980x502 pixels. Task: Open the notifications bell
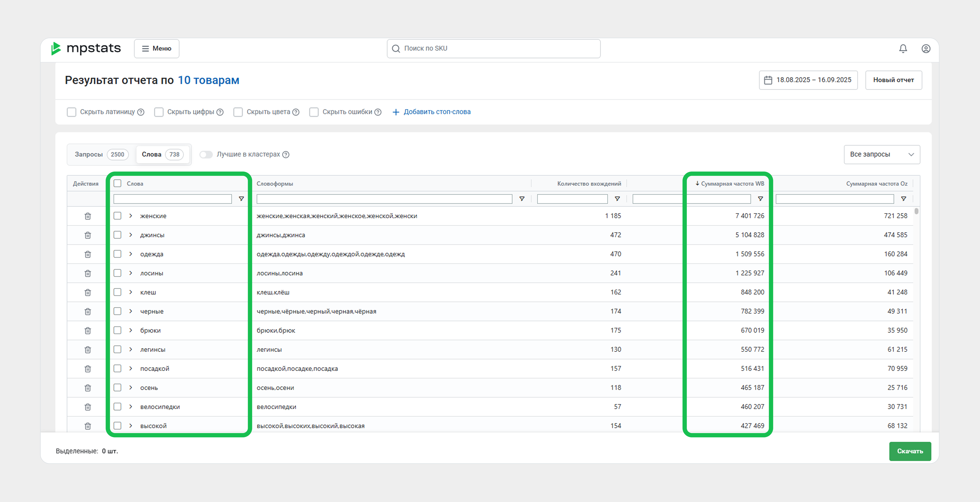(x=903, y=48)
